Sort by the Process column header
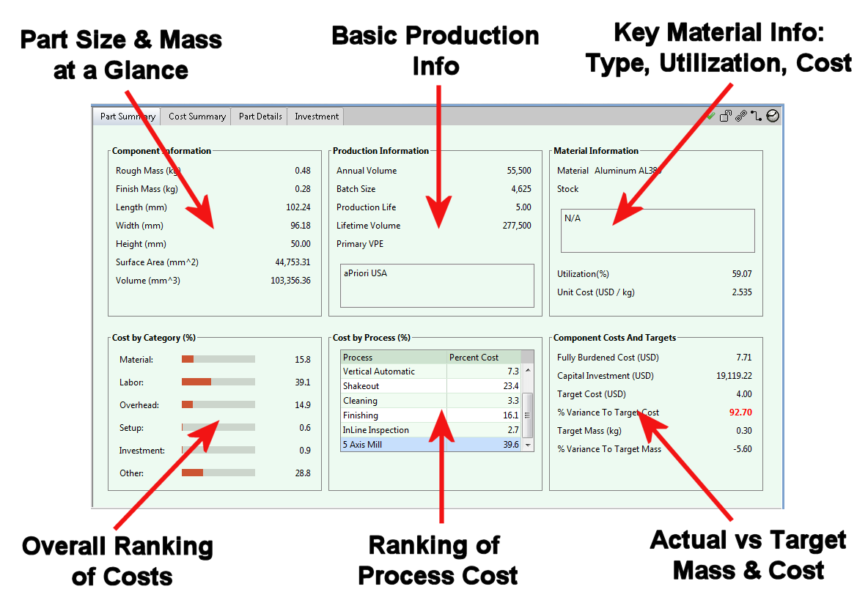The width and height of the screenshot is (868, 614). [394, 358]
